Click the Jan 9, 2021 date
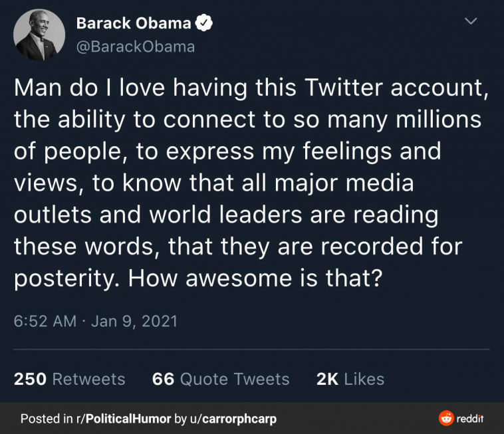The height and width of the screenshot is (434, 504). click(134, 322)
